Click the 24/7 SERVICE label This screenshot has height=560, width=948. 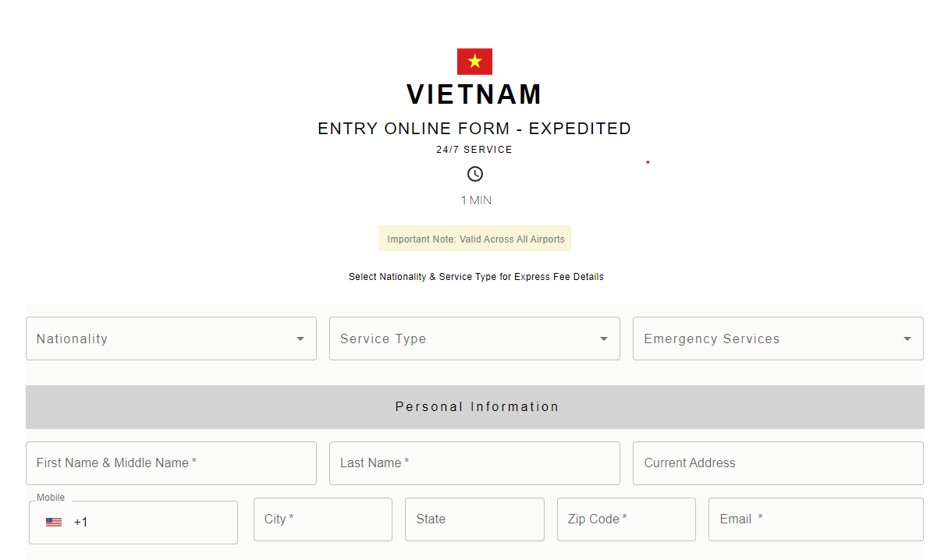474,150
